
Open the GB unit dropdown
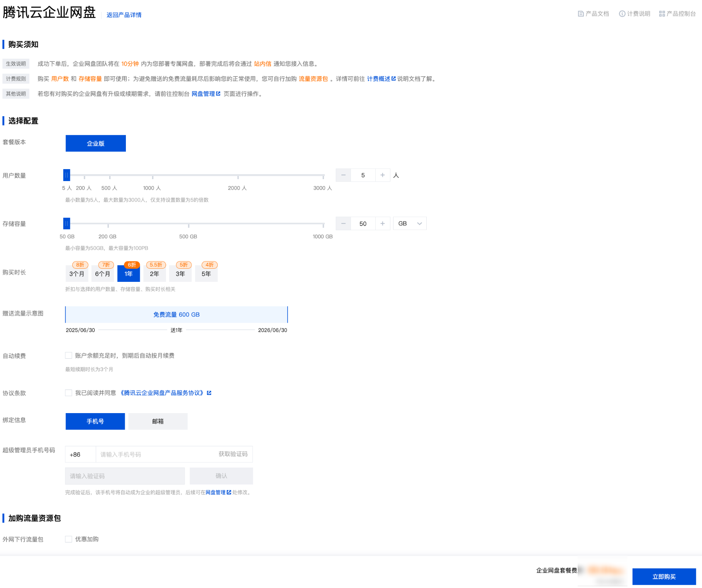point(410,224)
